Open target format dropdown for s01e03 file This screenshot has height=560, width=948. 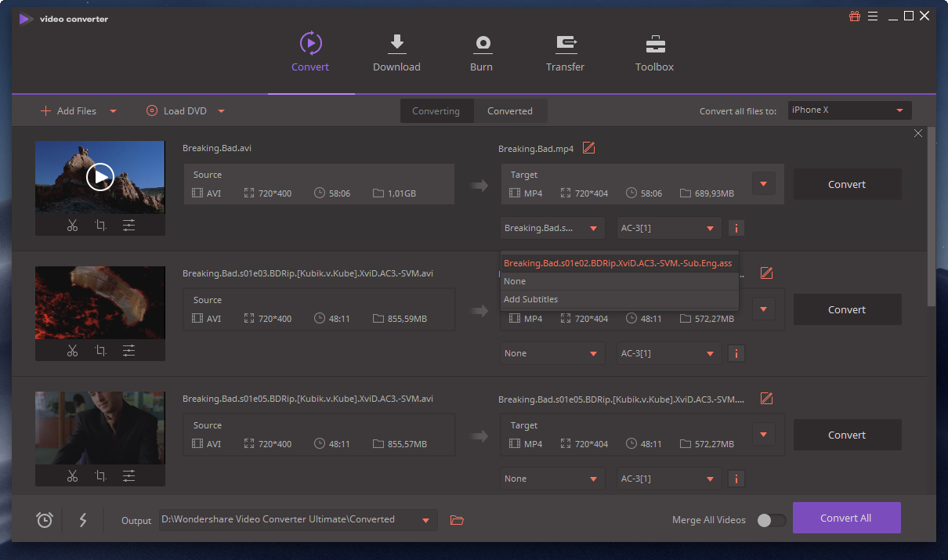click(763, 310)
